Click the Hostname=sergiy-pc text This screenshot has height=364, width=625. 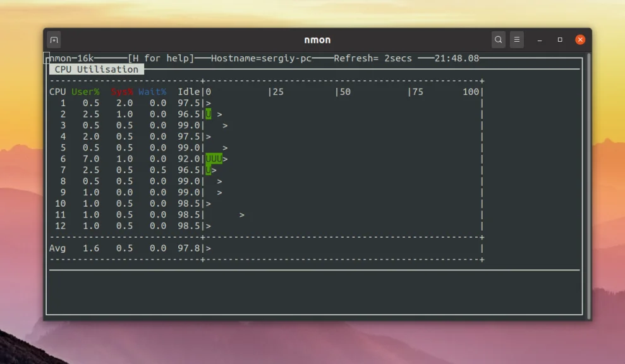pos(261,58)
